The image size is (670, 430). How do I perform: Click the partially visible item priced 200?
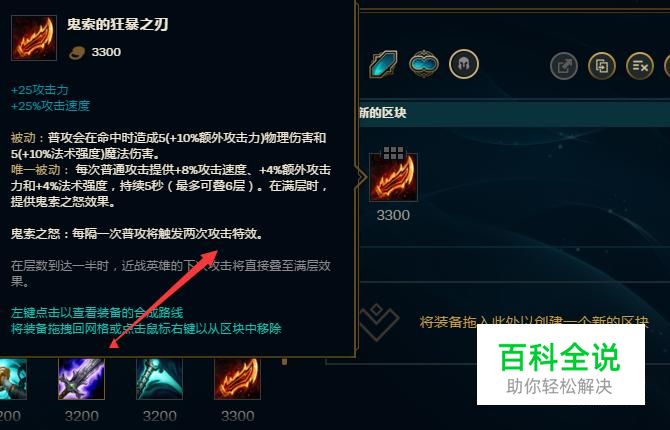pyautogui.click(x=13, y=379)
